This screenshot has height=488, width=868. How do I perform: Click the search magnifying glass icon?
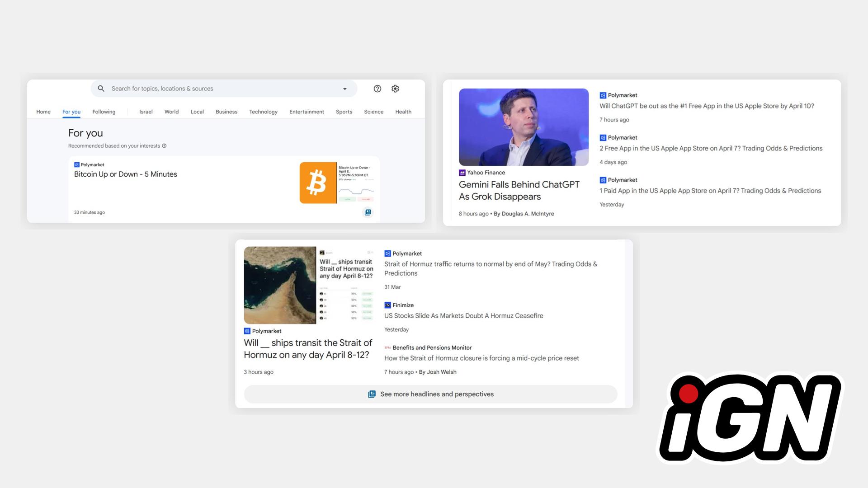101,89
